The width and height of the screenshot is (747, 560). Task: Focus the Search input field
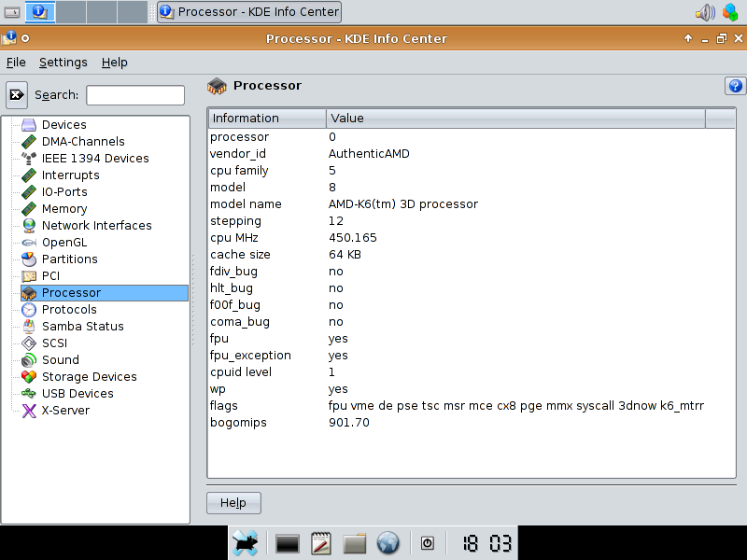(135, 95)
